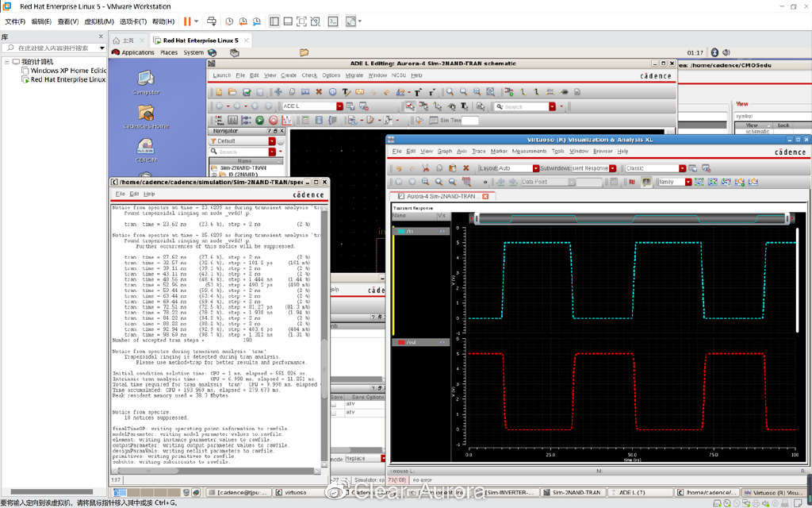This screenshot has height=508, width=812.
Task: Click the Sim-INVERTER taskbar button
Action: click(509, 492)
